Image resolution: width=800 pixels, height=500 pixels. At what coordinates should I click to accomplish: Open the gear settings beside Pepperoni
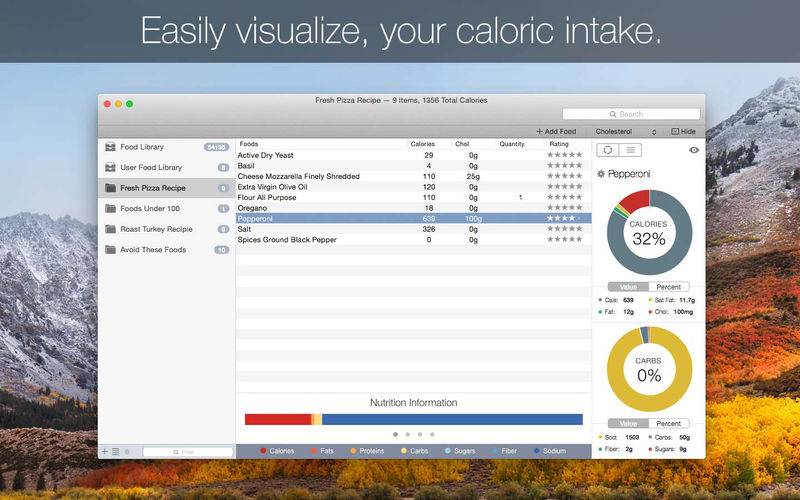click(601, 174)
